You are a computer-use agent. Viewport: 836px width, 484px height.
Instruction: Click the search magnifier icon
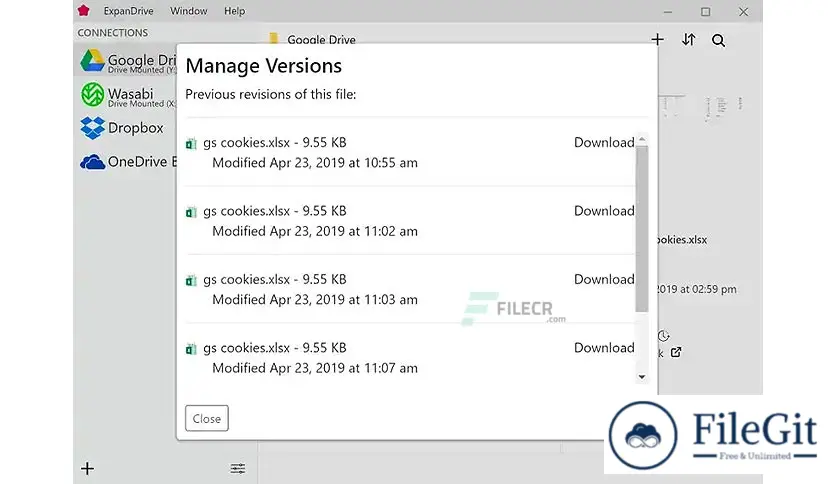(x=718, y=40)
